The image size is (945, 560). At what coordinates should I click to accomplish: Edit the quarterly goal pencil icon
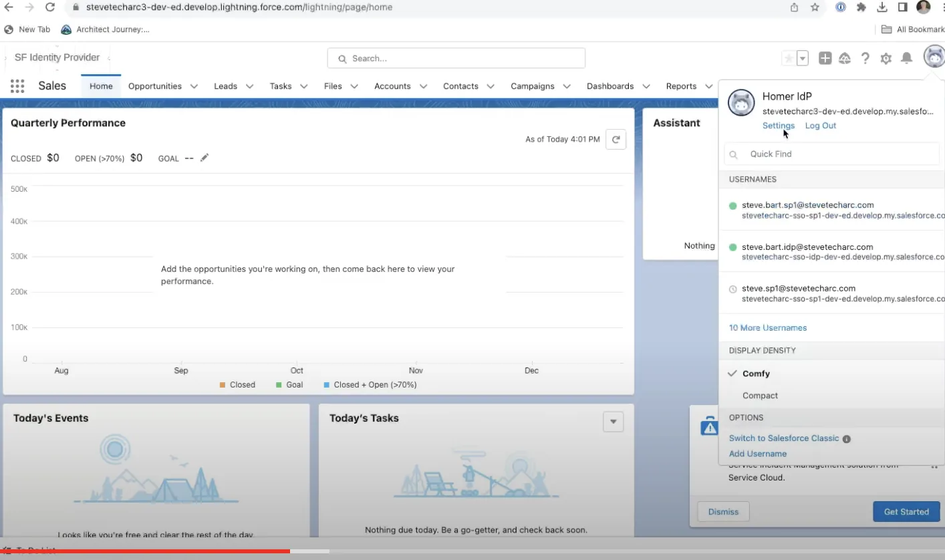(x=205, y=158)
